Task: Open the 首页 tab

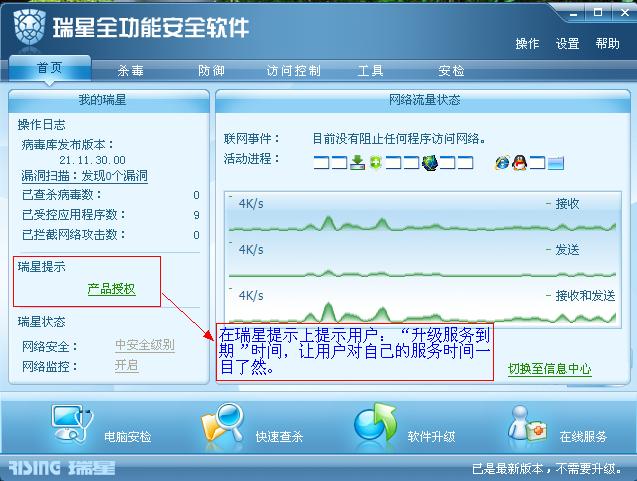Action: [50, 68]
